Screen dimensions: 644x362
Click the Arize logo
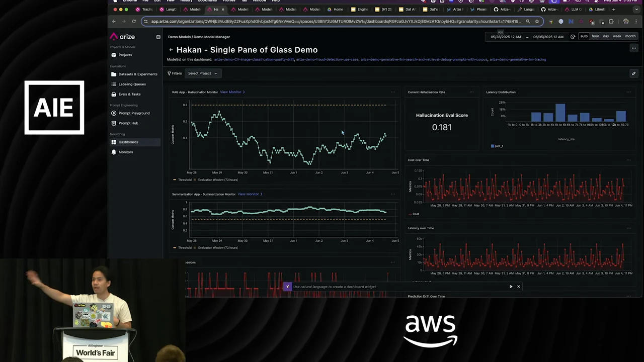pyautogui.click(x=122, y=37)
